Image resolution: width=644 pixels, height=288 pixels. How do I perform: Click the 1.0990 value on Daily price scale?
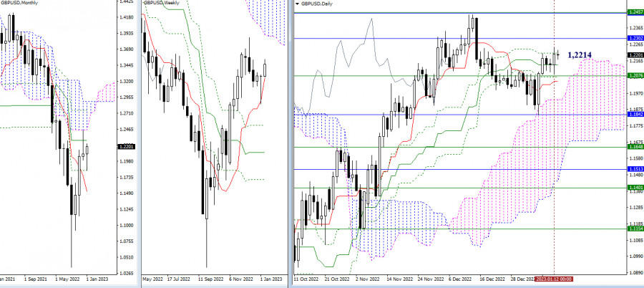635,256
